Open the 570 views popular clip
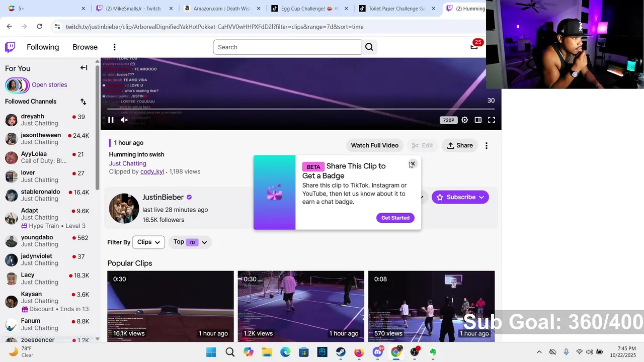The width and height of the screenshot is (644, 362). tap(431, 306)
